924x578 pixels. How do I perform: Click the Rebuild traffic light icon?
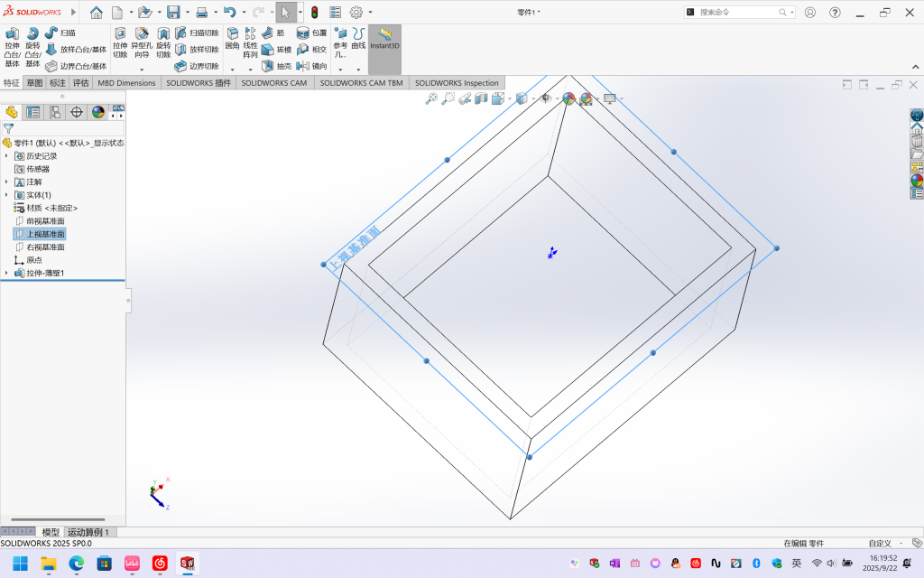[x=314, y=13]
